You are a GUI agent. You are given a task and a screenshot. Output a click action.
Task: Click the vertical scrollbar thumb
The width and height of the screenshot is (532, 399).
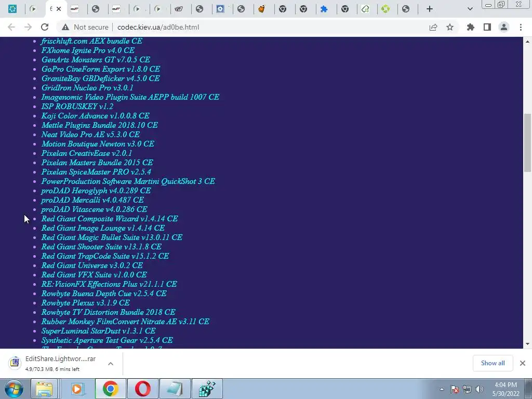point(528,142)
